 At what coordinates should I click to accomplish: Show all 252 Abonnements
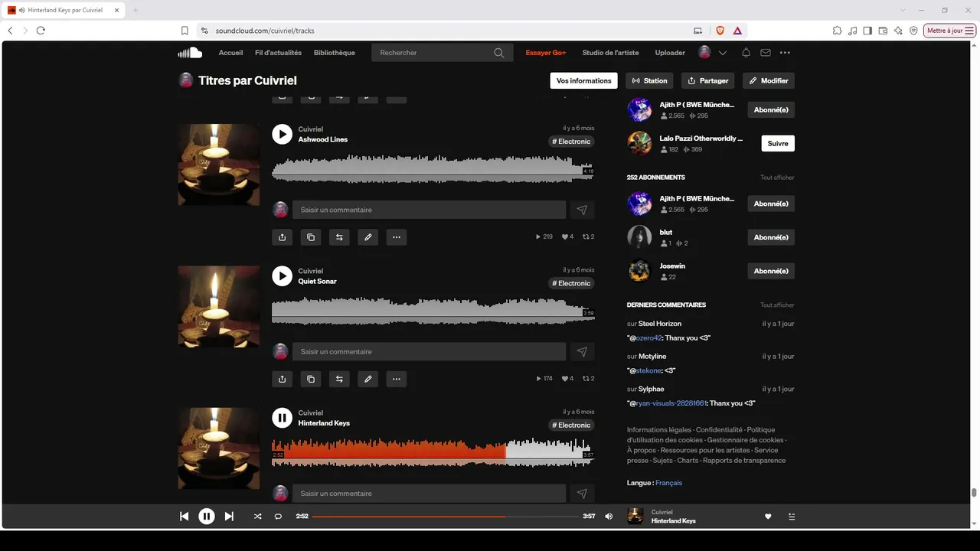coord(777,178)
